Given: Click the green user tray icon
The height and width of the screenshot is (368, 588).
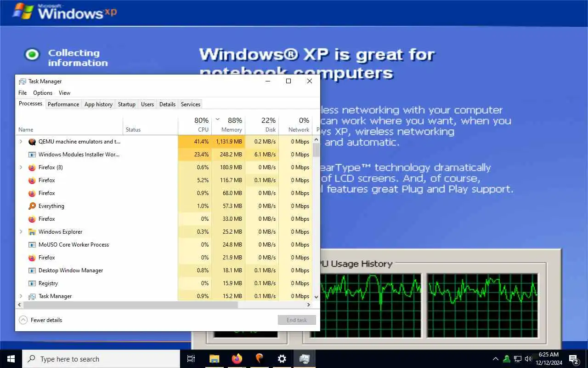Looking at the screenshot, I should click(x=507, y=359).
